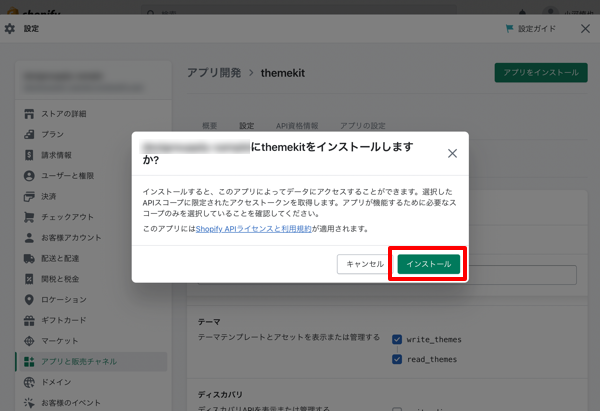The image size is (600, 411).
Task: Click the ロケーション pin icon
Action: tap(29, 300)
